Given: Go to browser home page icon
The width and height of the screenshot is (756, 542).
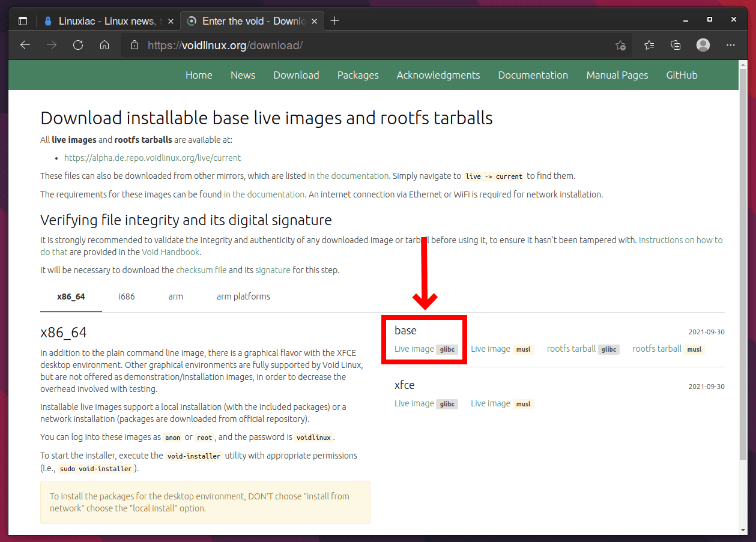Looking at the screenshot, I should coord(104,45).
